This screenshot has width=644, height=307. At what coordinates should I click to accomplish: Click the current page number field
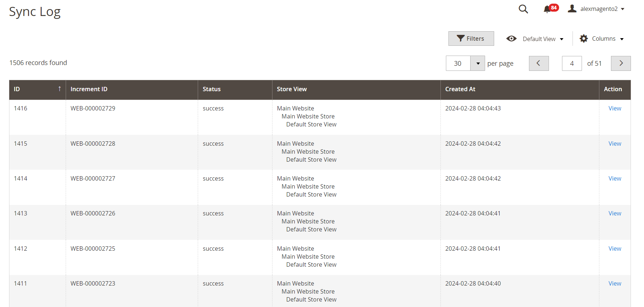571,64
